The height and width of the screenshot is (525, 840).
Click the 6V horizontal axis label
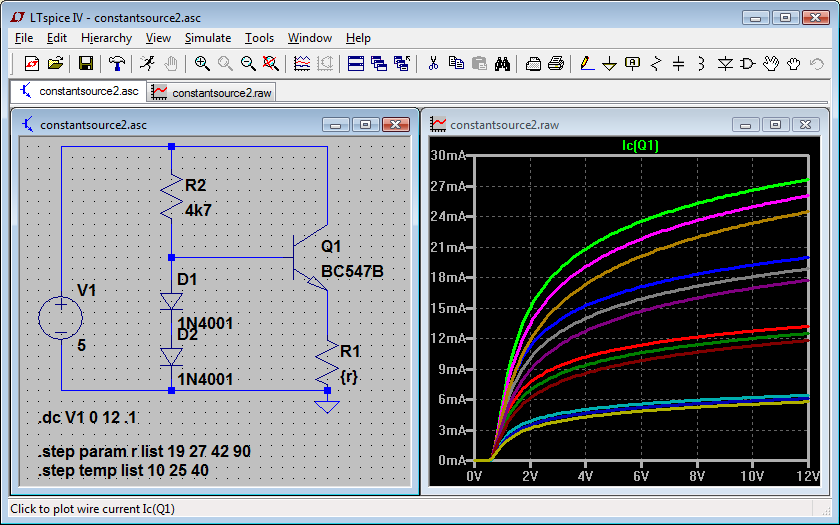click(640, 476)
